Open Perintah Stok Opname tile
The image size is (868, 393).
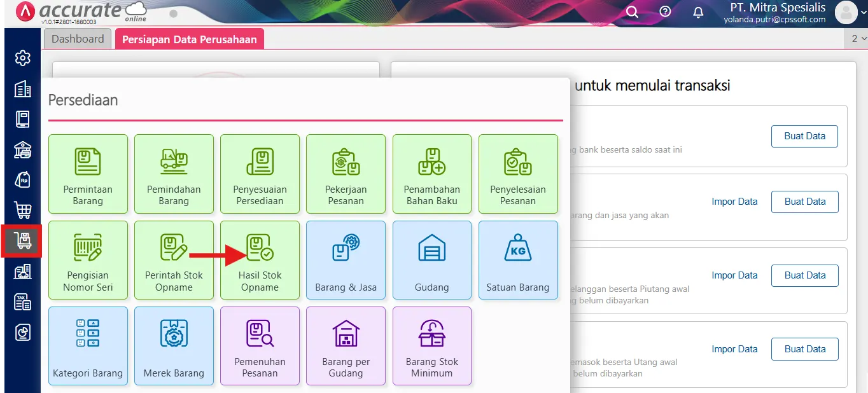(174, 260)
